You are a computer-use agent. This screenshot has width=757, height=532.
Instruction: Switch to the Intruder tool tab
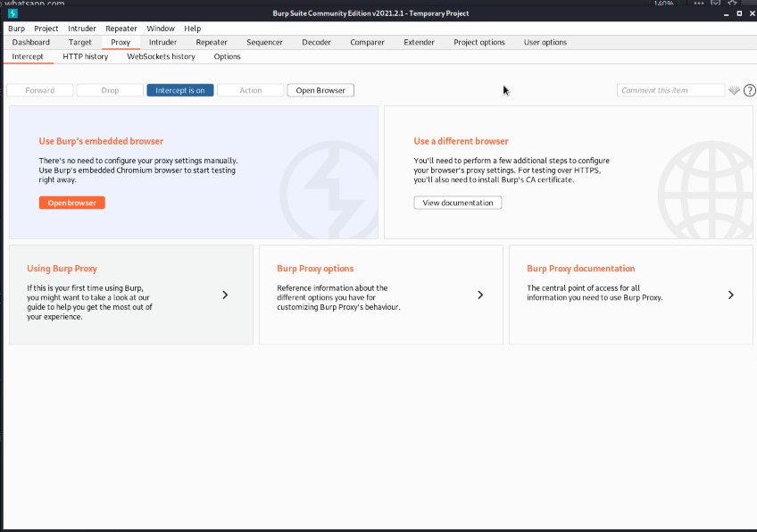[x=162, y=43]
